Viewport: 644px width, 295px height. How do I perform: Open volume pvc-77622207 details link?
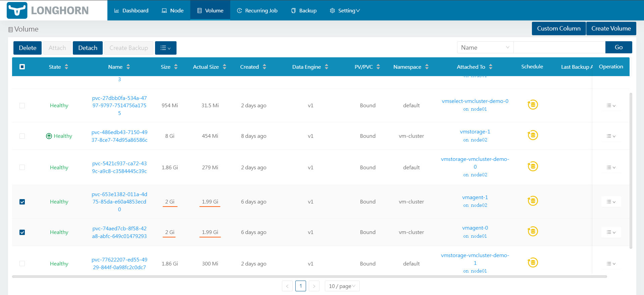pyautogui.click(x=119, y=263)
